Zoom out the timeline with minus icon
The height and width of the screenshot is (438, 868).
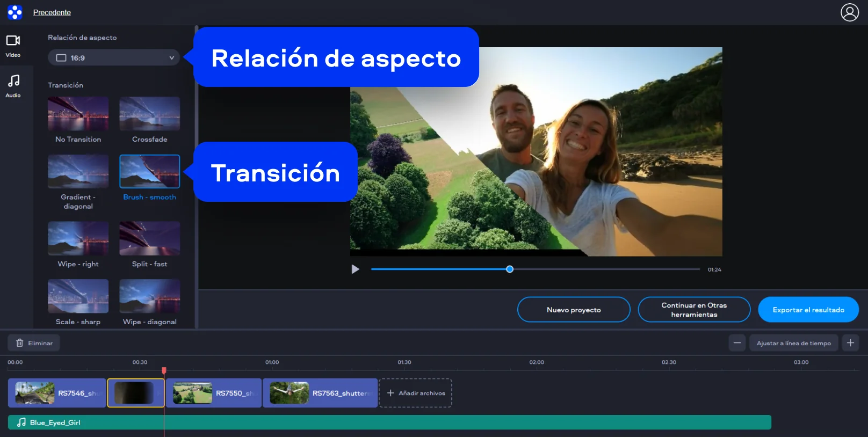pyautogui.click(x=737, y=343)
